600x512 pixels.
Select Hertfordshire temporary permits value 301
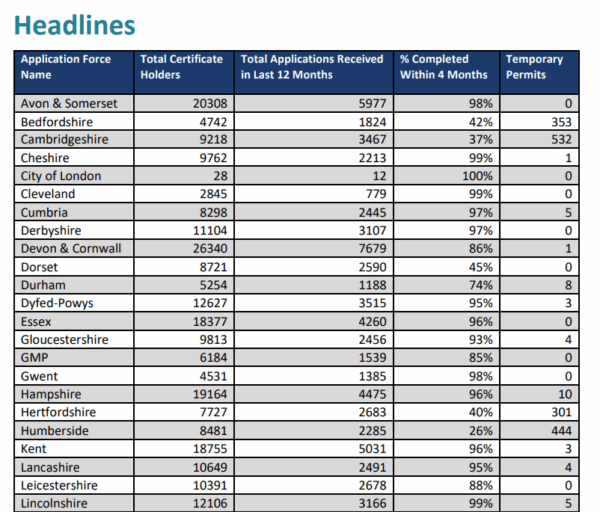562,412
